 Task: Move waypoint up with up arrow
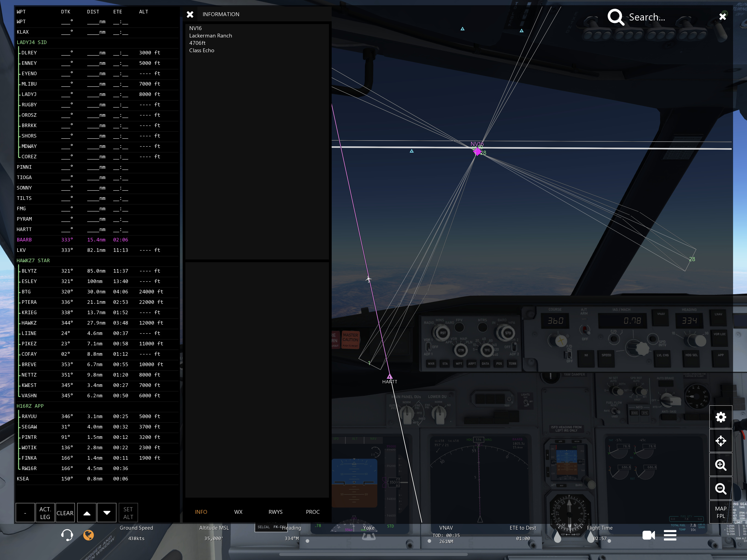coord(87,513)
